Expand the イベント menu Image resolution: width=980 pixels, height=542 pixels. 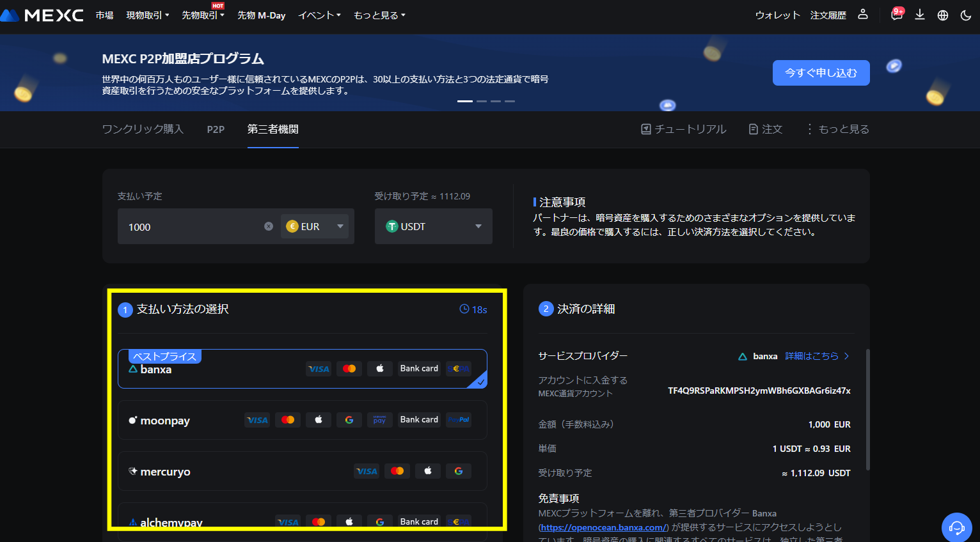(319, 15)
